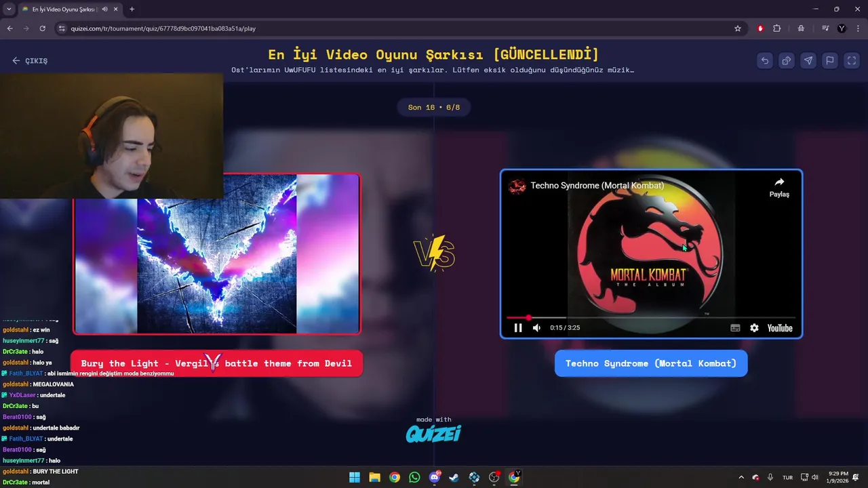868x488 pixels.
Task: Toggle fullscreen mode on quiz page
Action: 852,60
